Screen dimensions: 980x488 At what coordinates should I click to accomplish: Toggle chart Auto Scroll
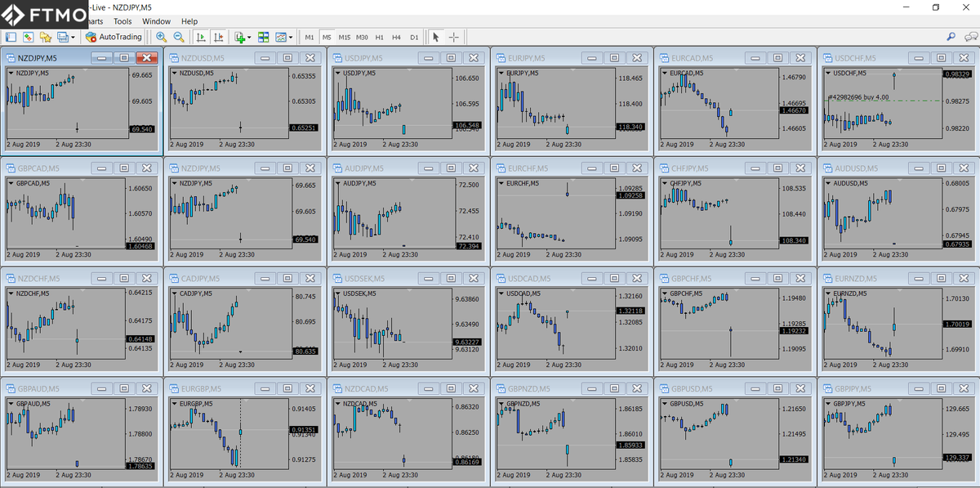(201, 37)
